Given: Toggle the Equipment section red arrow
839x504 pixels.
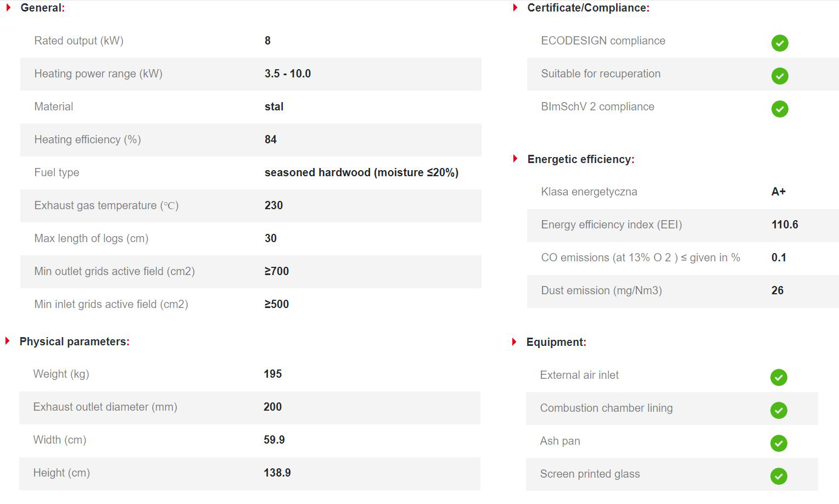Looking at the screenshot, I should coord(514,341).
